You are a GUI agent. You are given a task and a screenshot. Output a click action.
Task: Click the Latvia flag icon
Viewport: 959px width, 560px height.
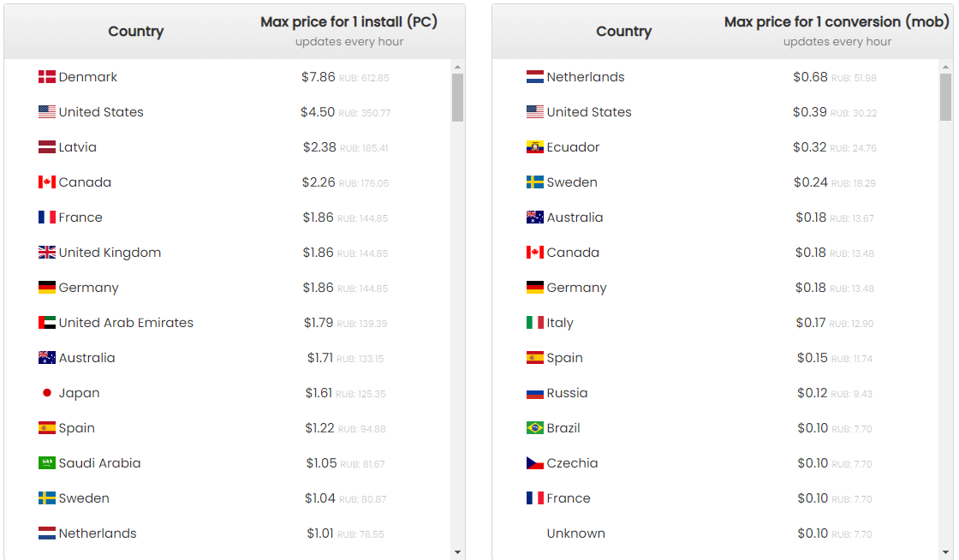coord(47,147)
